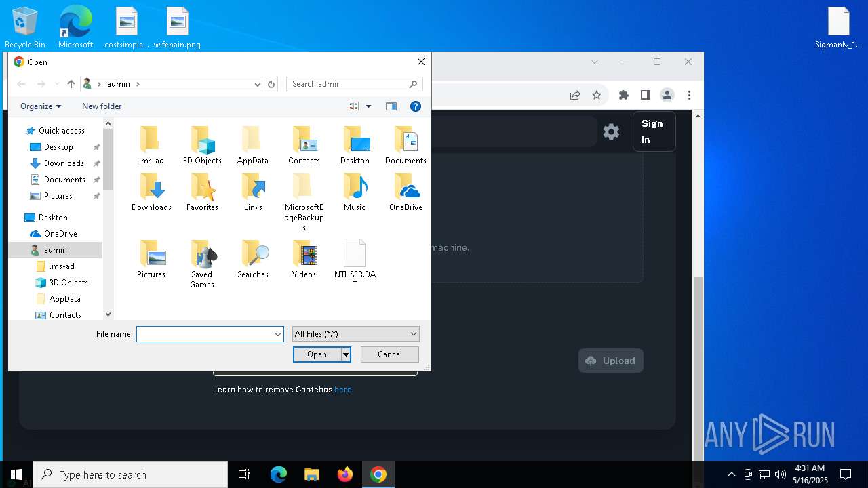Screen dimensions: 868x488
Task: Bookmark this page with star icon
Action: (x=597, y=96)
